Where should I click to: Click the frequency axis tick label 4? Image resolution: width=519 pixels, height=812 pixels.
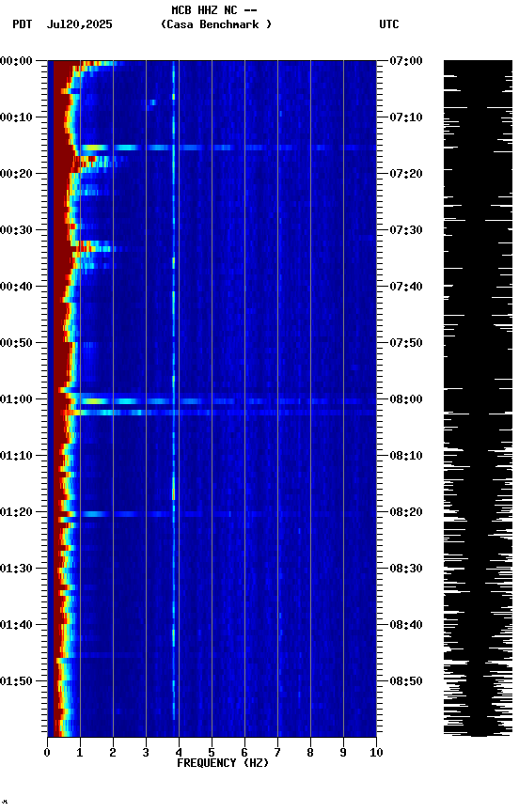point(179,753)
